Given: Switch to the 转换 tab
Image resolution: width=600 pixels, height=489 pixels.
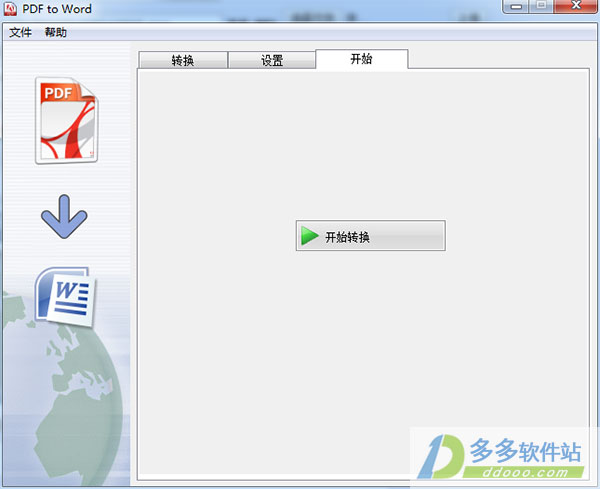Looking at the screenshot, I should (183, 60).
